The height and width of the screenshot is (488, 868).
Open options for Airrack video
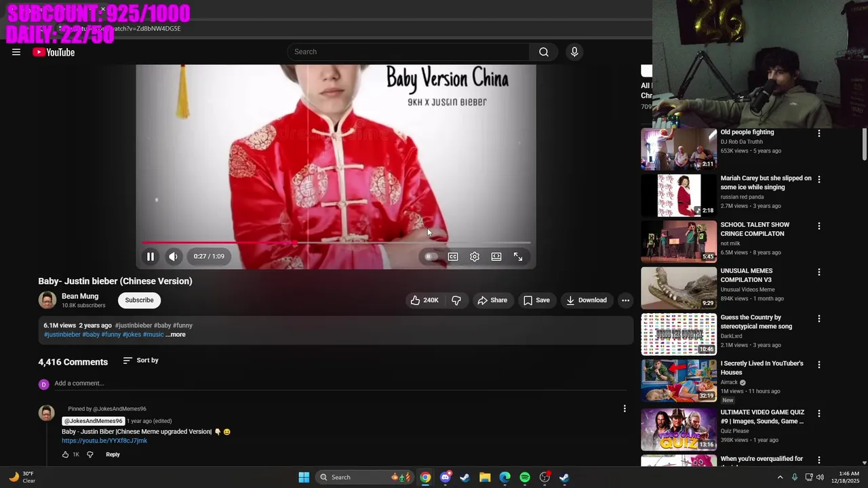point(818,365)
